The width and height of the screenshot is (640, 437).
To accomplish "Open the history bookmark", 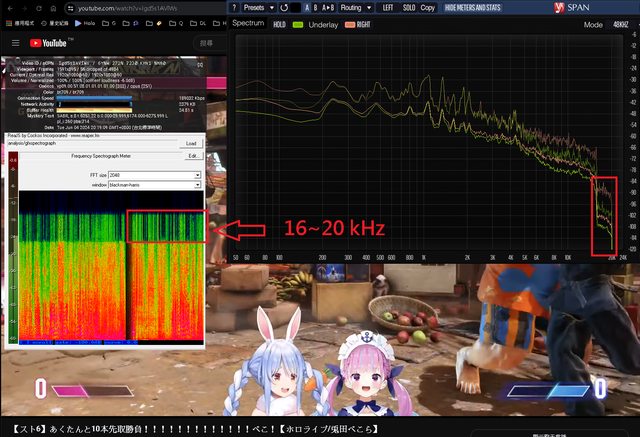I will coord(55,23).
